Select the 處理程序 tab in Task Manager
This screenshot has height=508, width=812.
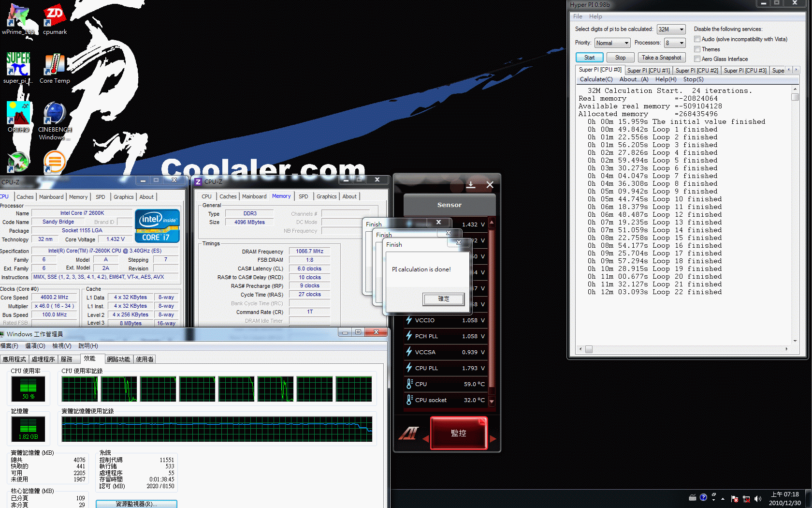click(43, 359)
